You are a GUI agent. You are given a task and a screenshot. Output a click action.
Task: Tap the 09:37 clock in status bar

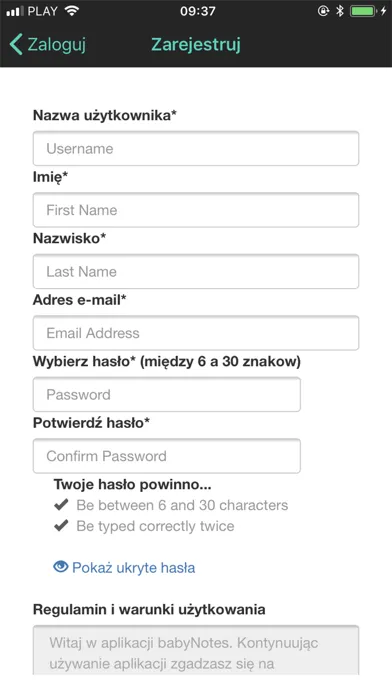198,11
